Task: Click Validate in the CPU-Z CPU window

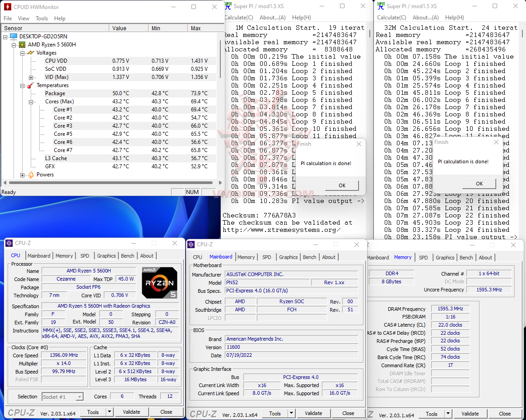Action: coord(131,412)
